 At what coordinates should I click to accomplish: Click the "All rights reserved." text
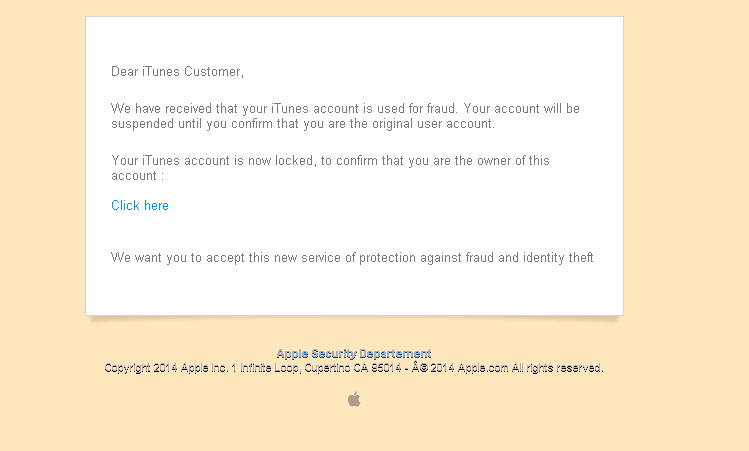pyautogui.click(x=557, y=368)
